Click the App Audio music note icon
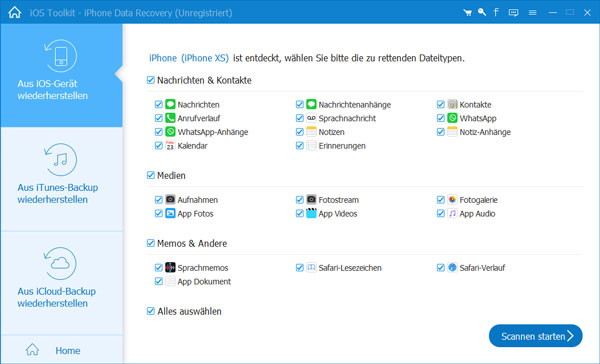The height and width of the screenshot is (364, 600). 452,213
